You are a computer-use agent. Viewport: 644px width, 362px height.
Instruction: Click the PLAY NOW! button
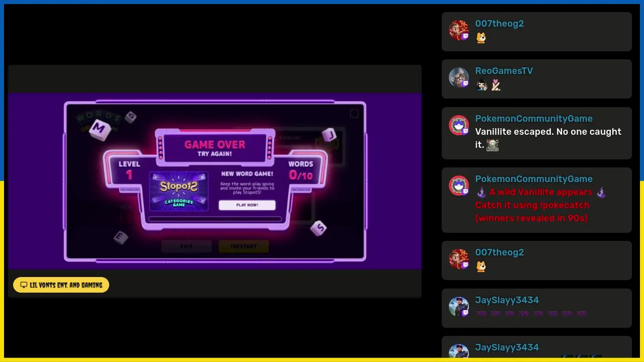(x=247, y=205)
